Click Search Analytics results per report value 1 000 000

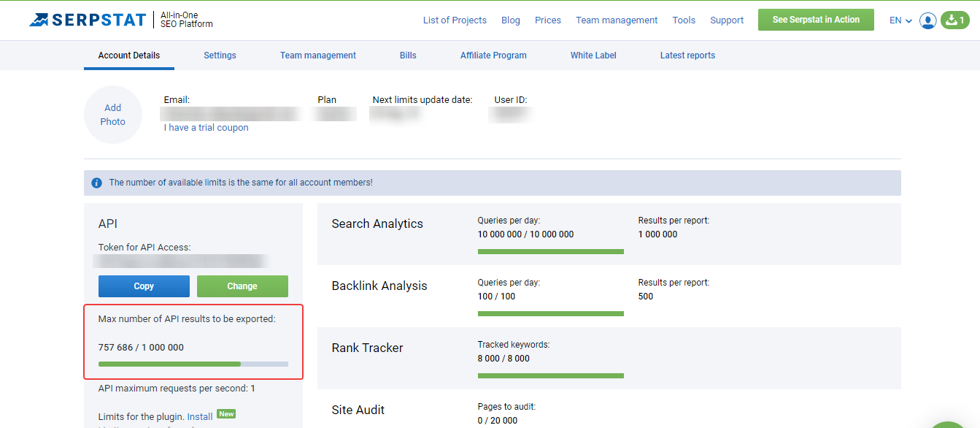coord(657,234)
